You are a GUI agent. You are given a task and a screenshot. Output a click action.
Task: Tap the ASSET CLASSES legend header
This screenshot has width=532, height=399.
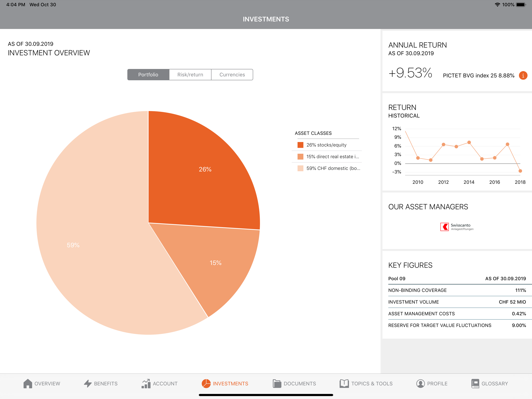click(x=313, y=133)
